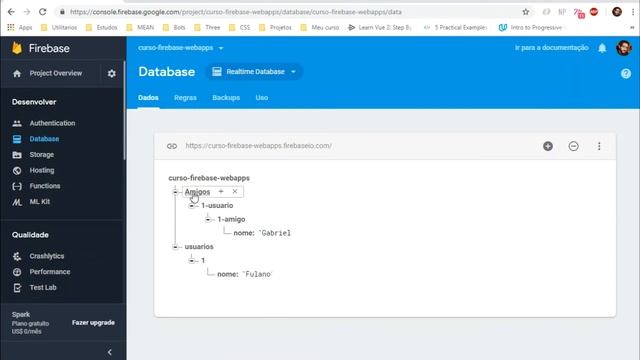Collapse the sidebar with the chevron
This screenshot has height=360, width=640.
point(109,352)
